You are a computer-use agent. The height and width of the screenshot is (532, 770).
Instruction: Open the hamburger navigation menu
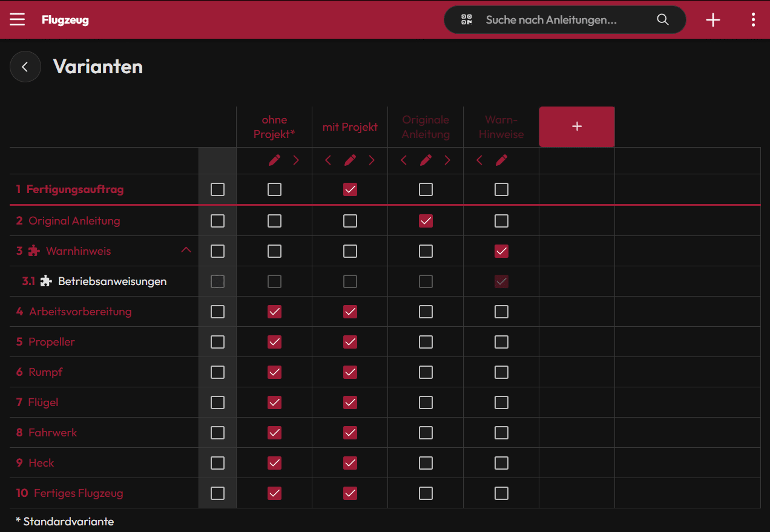pyautogui.click(x=18, y=19)
